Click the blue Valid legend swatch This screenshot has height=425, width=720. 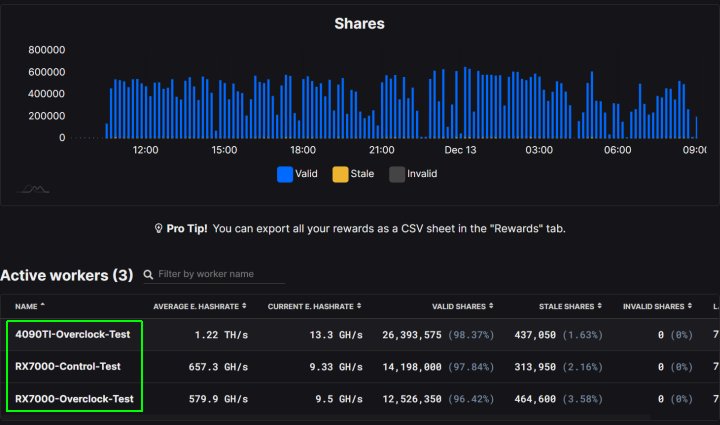coord(285,174)
